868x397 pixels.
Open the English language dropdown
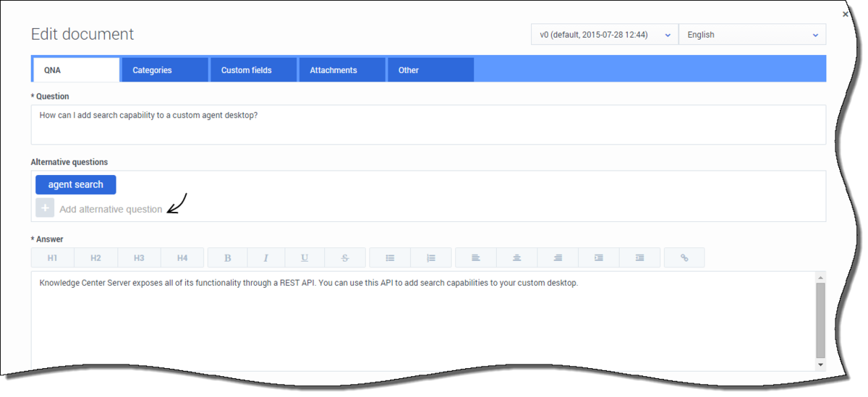tap(752, 35)
